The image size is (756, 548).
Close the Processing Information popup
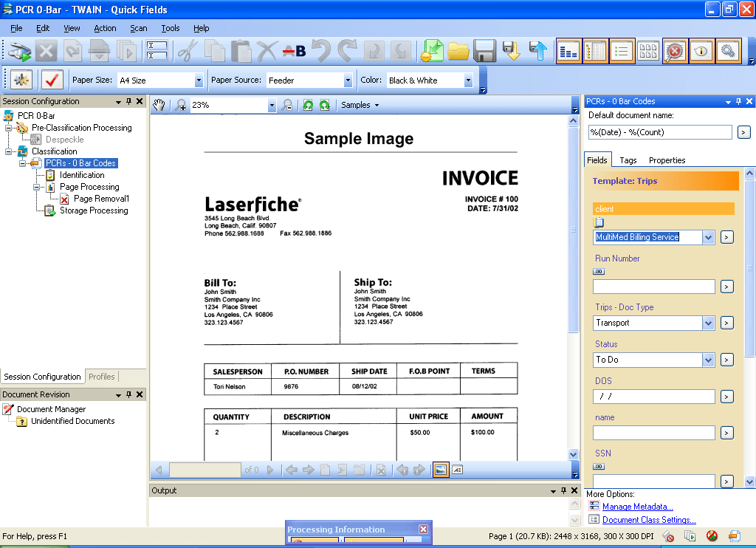click(423, 530)
